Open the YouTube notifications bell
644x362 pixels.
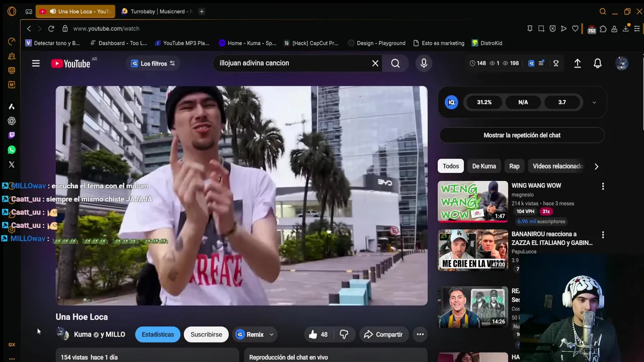tap(598, 63)
